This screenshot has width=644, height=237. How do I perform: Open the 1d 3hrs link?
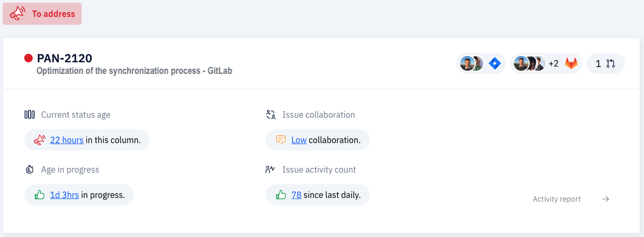pos(64,195)
